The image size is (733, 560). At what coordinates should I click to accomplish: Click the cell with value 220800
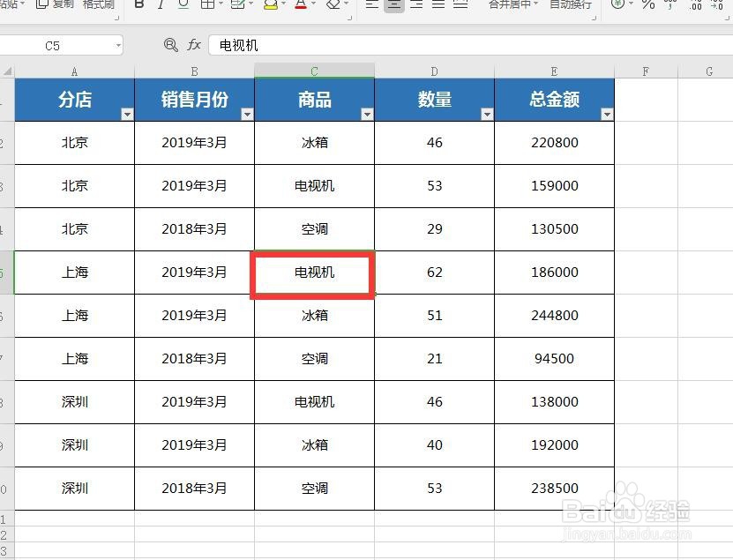tap(555, 143)
